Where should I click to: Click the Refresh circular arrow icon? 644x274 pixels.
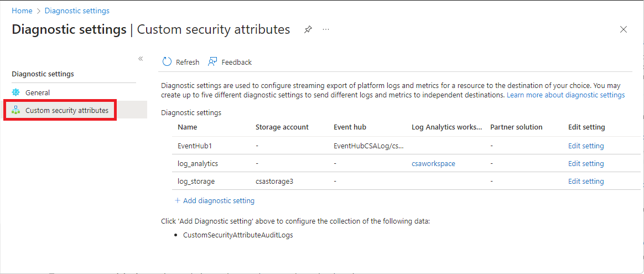(x=167, y=62)
